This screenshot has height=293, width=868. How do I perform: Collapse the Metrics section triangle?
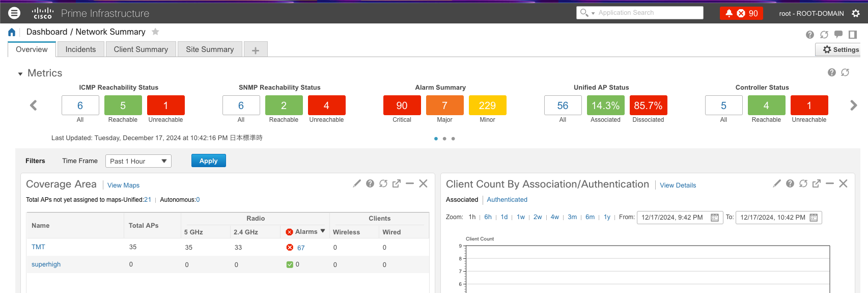(x=20, y=74)
